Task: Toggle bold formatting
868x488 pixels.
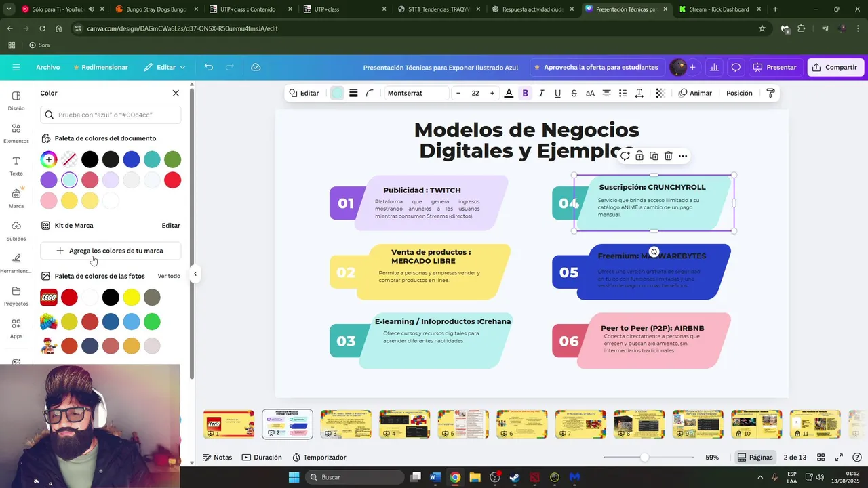Action: click(525, 93)
